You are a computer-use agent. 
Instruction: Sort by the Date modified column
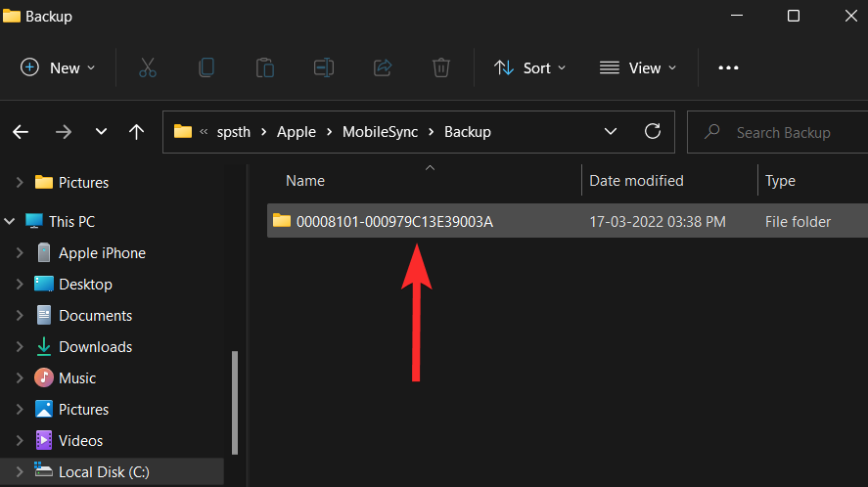636,181
